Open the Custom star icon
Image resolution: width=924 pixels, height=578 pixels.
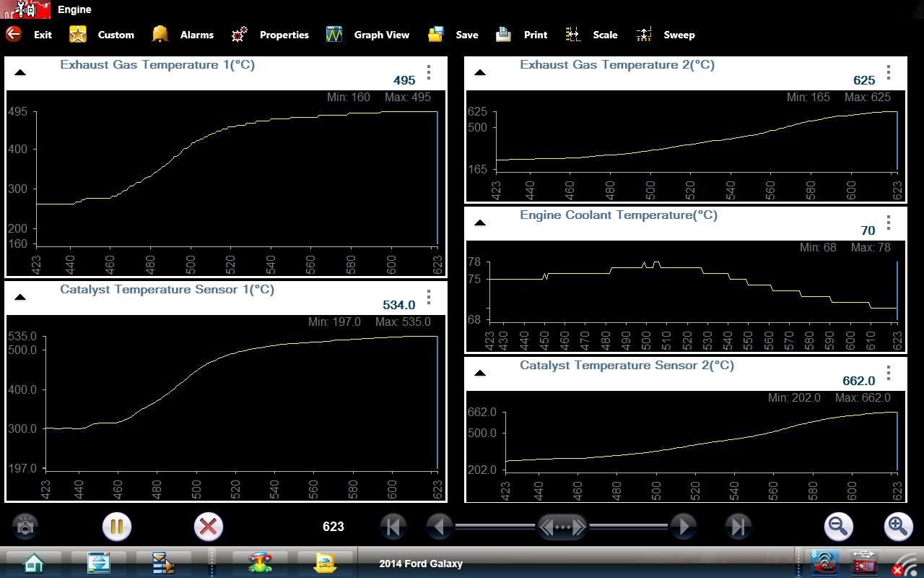coord(78,34)
